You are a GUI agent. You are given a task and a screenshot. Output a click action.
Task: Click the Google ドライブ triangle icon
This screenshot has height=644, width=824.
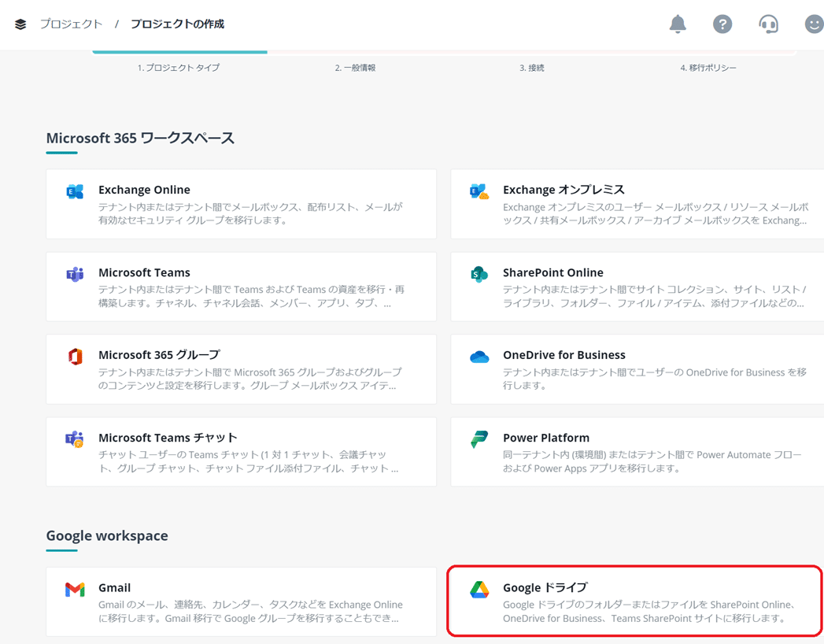[x=479, y=590]
